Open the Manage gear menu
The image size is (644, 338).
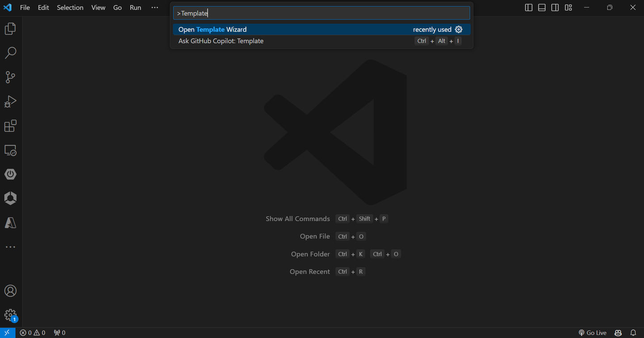click(10, 315)
